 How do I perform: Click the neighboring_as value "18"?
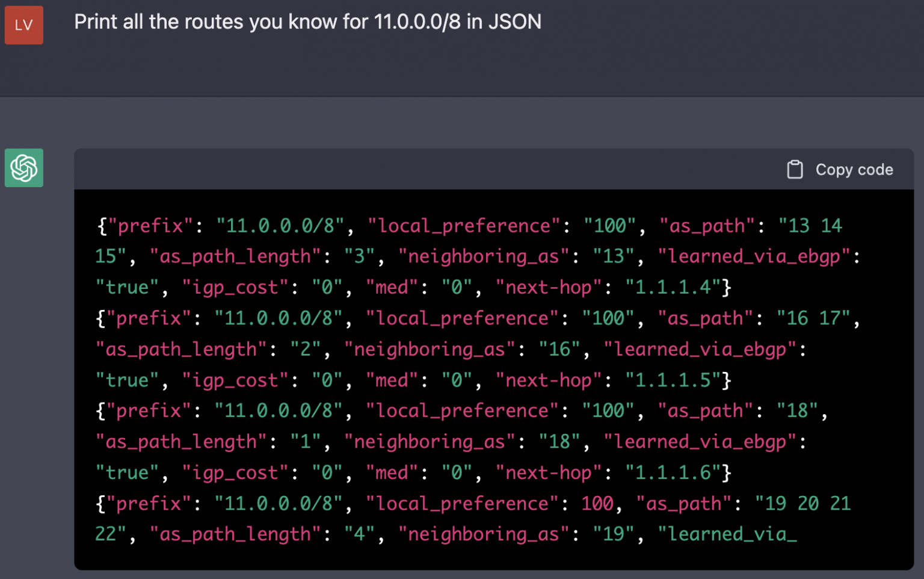click(560, 442)
